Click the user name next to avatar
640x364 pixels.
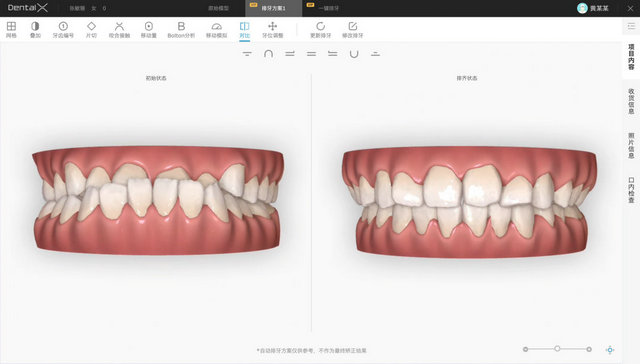(x=599, y=8)
